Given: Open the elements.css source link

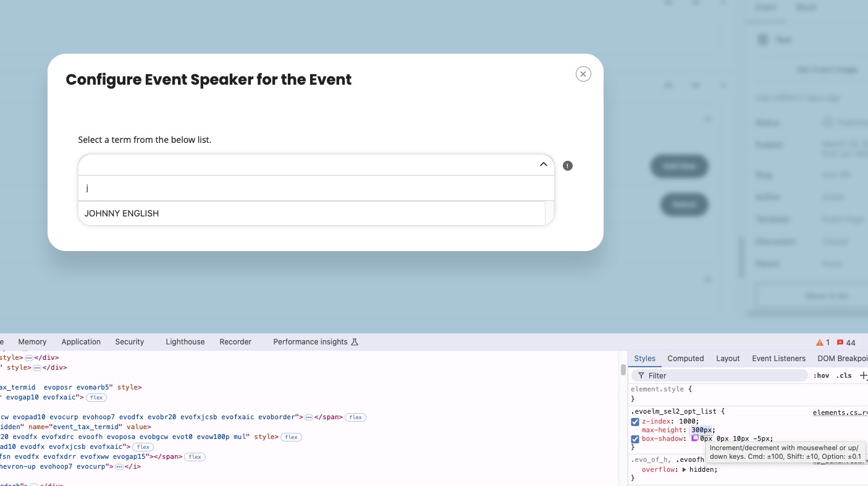Looking at the screenshot, I should point(840,412).
